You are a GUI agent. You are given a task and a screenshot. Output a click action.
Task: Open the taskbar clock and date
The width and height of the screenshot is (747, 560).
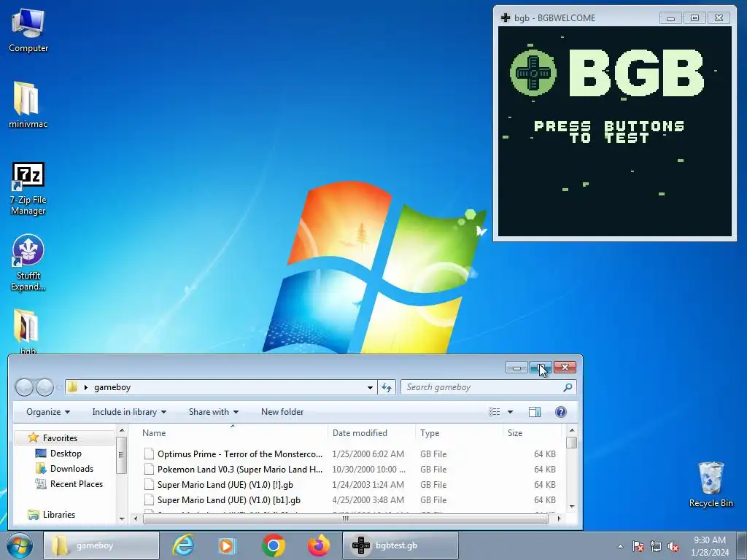(710, 546)
